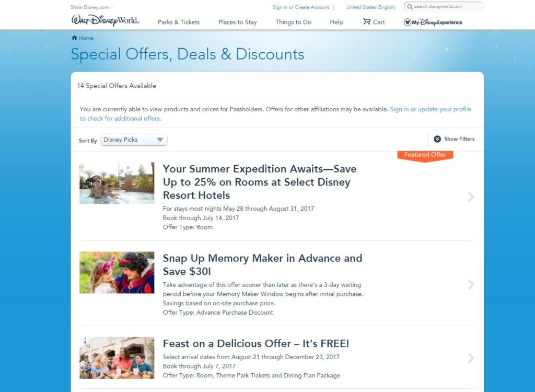The width and height of the screenshot is (535, 392).
Task: Open the shopping Cart icon
Action: tap(367, 22)
